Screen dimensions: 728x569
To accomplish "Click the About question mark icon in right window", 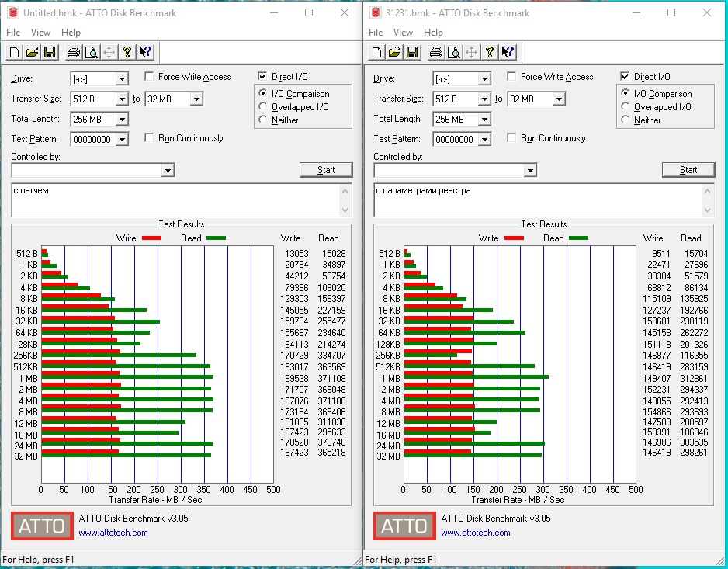I will pyautogui.click(x=490, y=52).
